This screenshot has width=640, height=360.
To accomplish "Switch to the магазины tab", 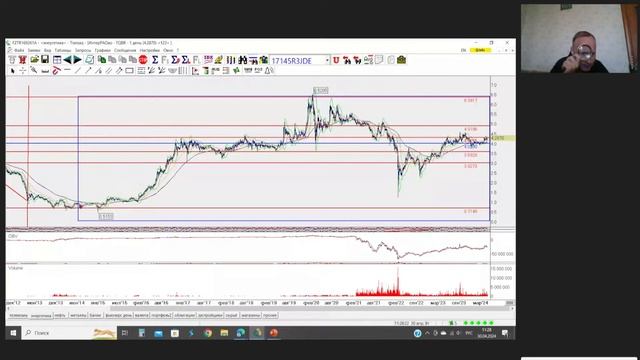I will click(x=250, y=316).
